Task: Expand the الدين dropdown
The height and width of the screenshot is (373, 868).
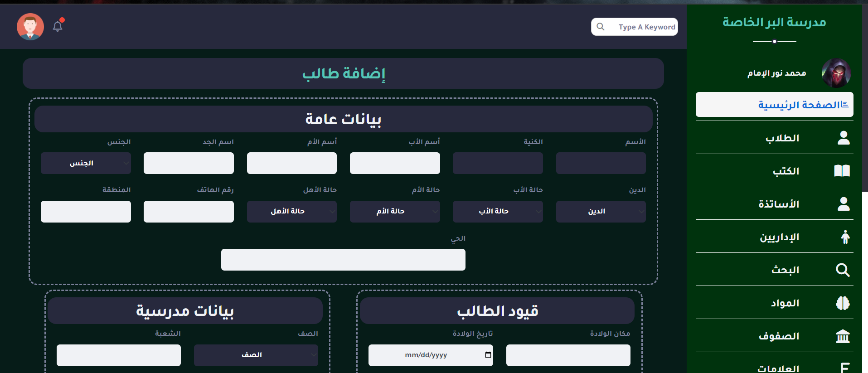Action: pos(601,212)
